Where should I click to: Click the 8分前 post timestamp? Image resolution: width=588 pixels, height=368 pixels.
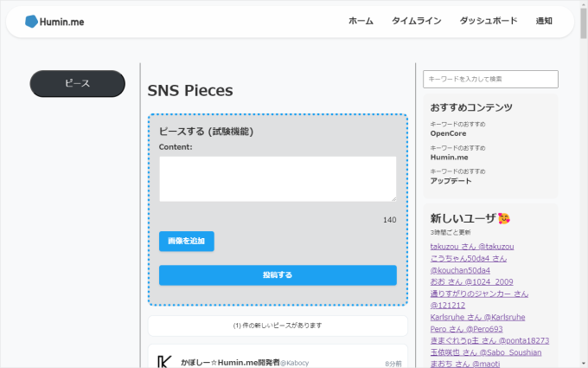(x=393, y=364)
